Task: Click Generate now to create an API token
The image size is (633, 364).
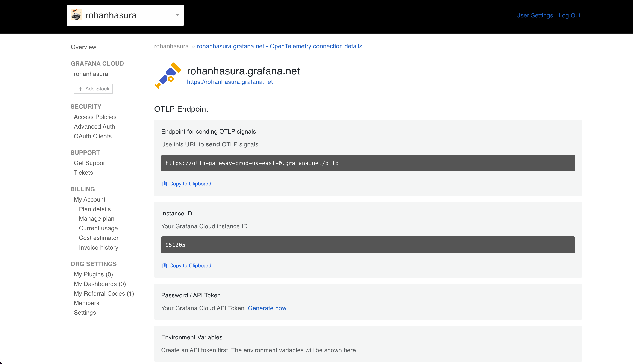Action: 267,308
